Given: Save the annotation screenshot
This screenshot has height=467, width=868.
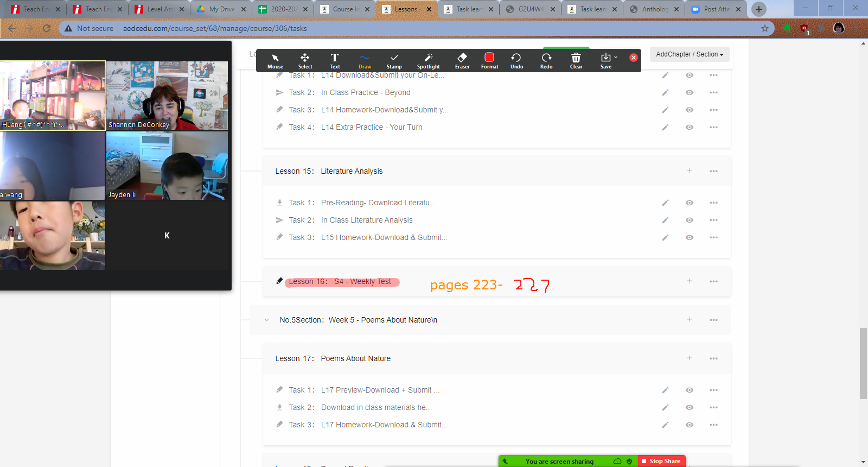Looking at the screenshot, I should click(x=605, y=61).
